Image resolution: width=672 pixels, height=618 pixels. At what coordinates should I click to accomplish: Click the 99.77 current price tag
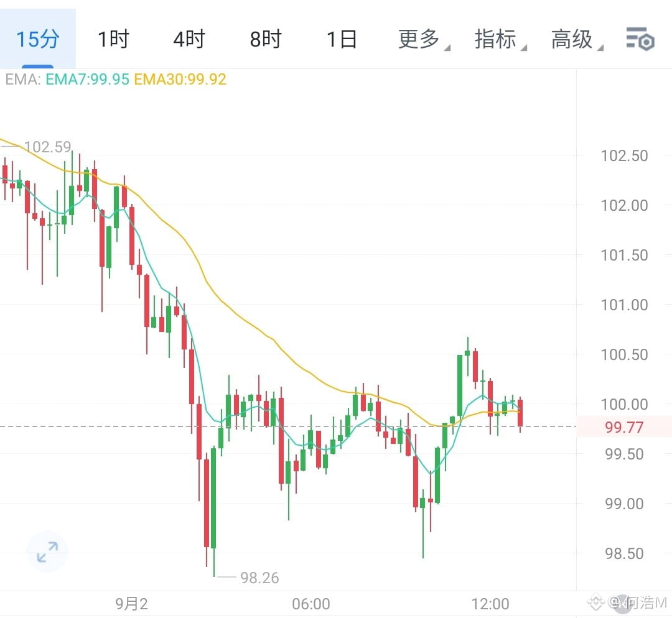pyautogui.click(x=624, y=427)
